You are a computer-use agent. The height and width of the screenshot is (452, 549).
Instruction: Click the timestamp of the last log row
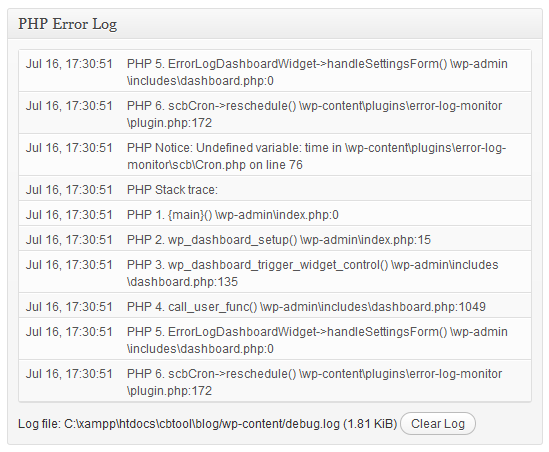(69, 374)
